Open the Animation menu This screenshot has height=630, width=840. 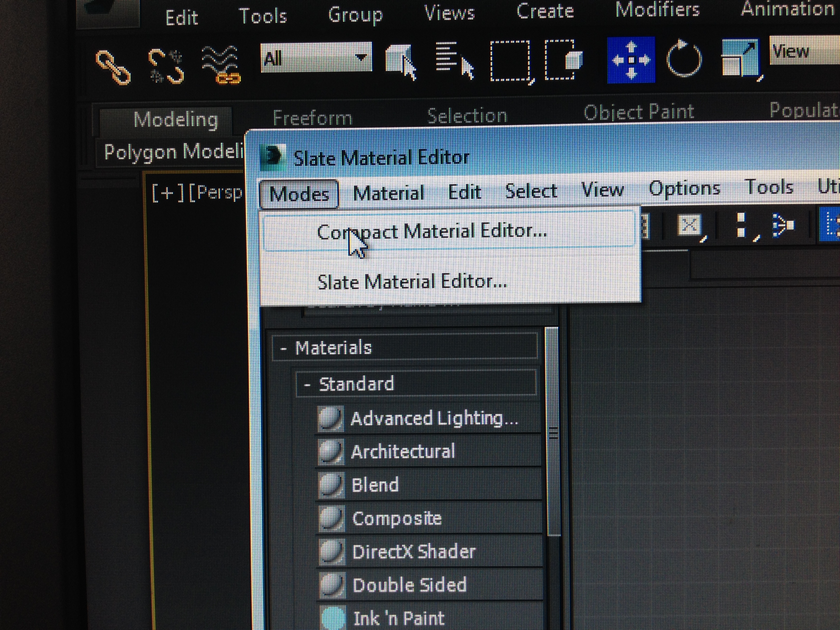click(787, 8)
